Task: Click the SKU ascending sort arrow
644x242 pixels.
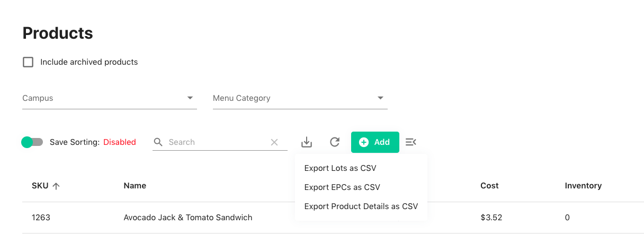Action: tap(56, 186)
